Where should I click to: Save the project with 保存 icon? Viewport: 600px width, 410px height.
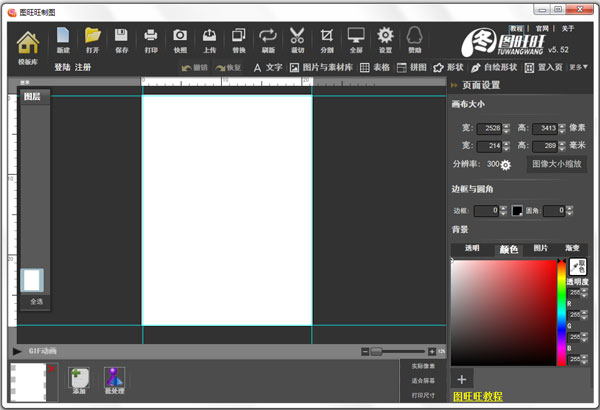121,40
